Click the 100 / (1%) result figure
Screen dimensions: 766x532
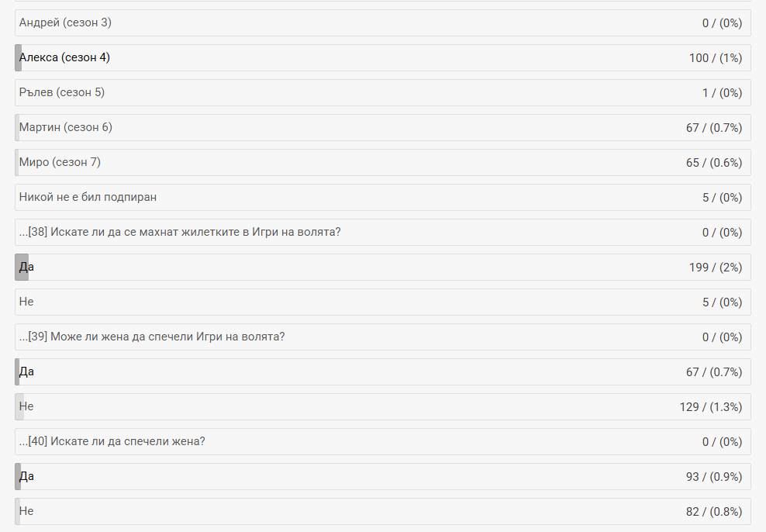point(715,58)
